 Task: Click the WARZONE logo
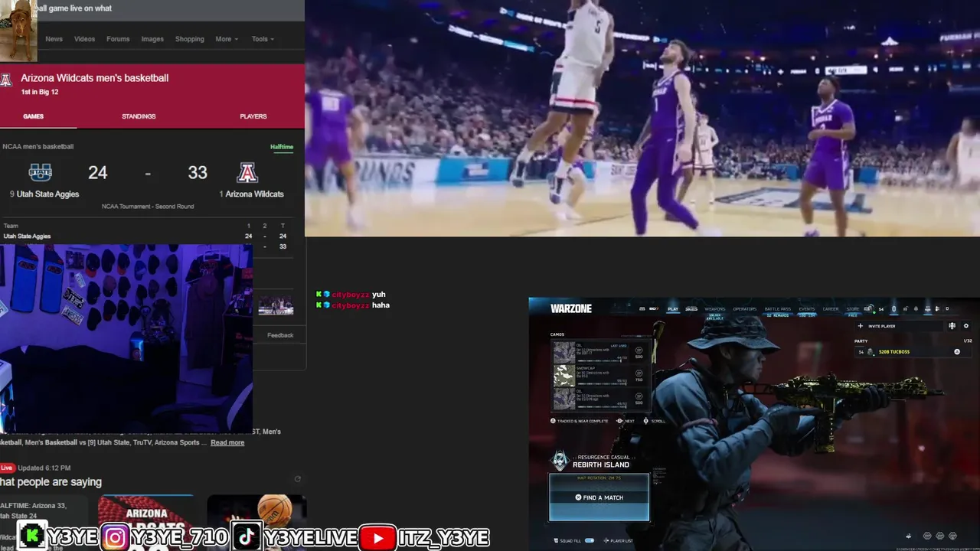571,308
